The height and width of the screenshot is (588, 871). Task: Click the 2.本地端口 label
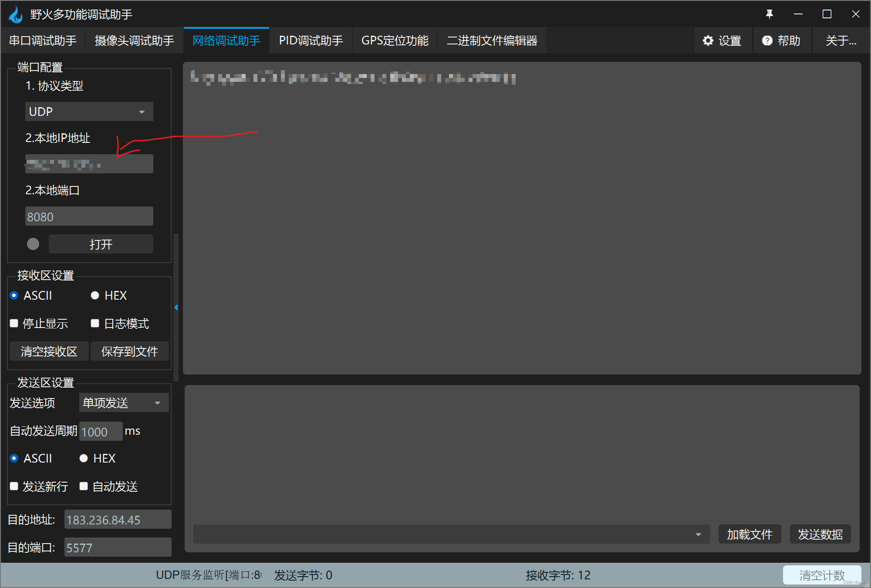(x=52, y=190)
